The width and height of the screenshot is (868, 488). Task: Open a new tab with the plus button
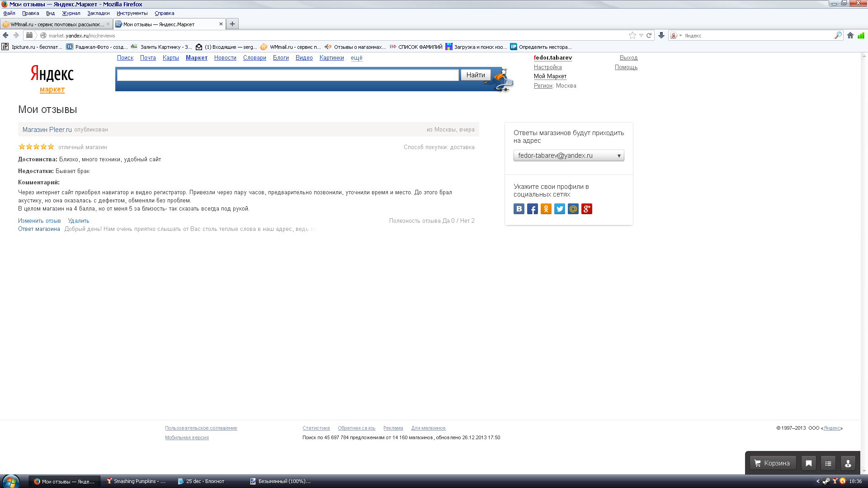(232, 24)
